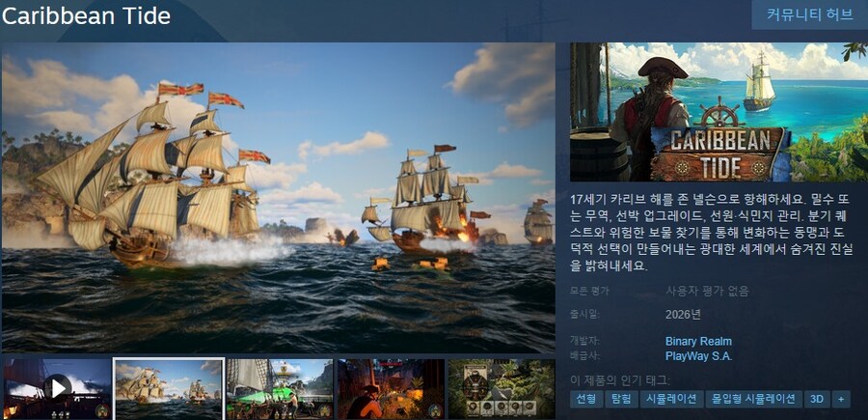Click the 사용자 평가 없음 review text
Viewport: 868px width, 420px height.
point(707,291)
